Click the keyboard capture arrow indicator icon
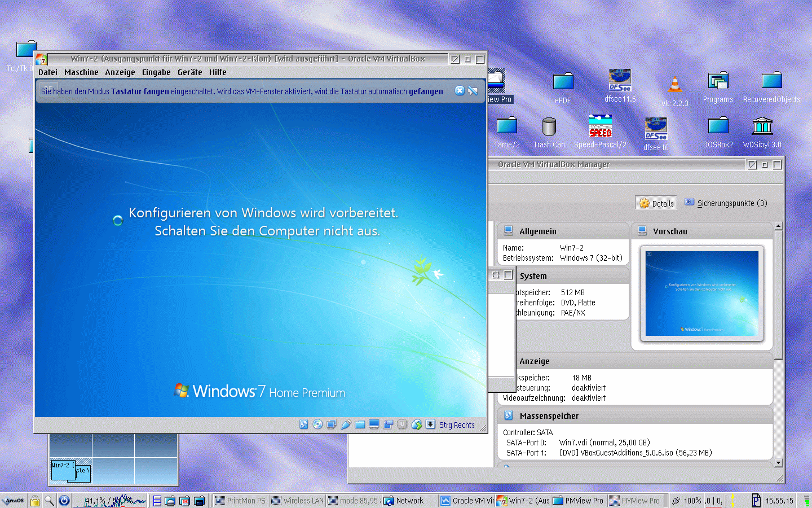Viewport: 812px width, 508px height. pos(430,424)
